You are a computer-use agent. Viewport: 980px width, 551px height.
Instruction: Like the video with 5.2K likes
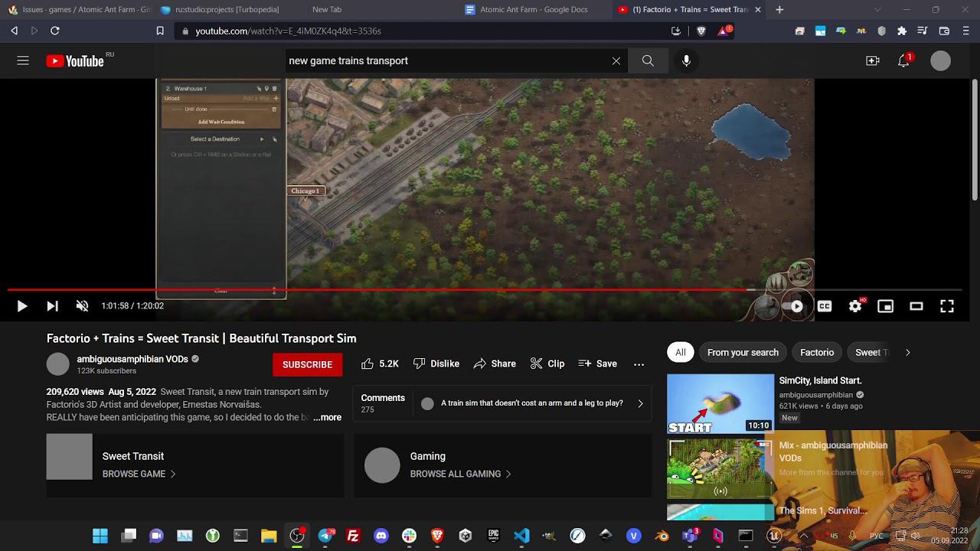380,364
